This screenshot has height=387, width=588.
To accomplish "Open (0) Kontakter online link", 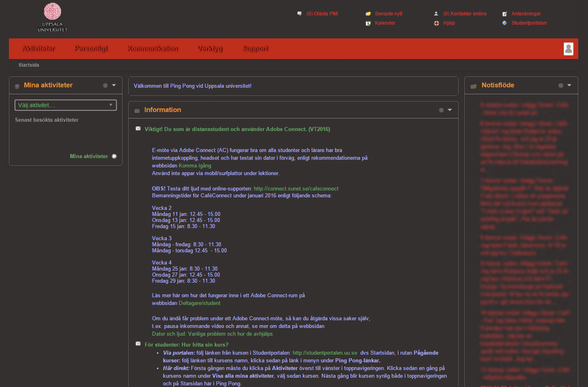I will pyautogui.click(x=465, y=14).
